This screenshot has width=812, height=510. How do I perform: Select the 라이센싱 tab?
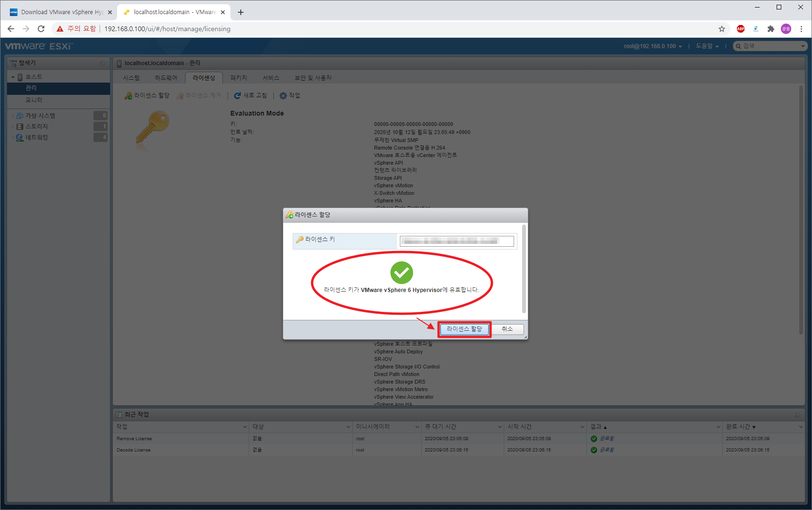point(204,78)
